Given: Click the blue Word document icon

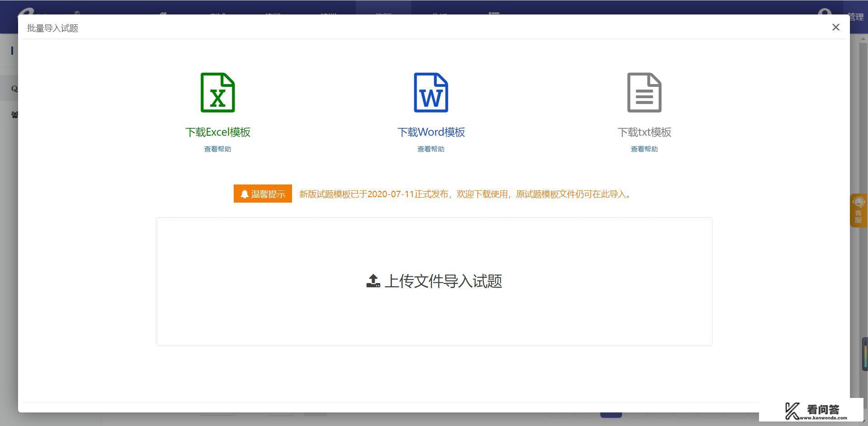Looking at the screenshot, I should point(430,92).
